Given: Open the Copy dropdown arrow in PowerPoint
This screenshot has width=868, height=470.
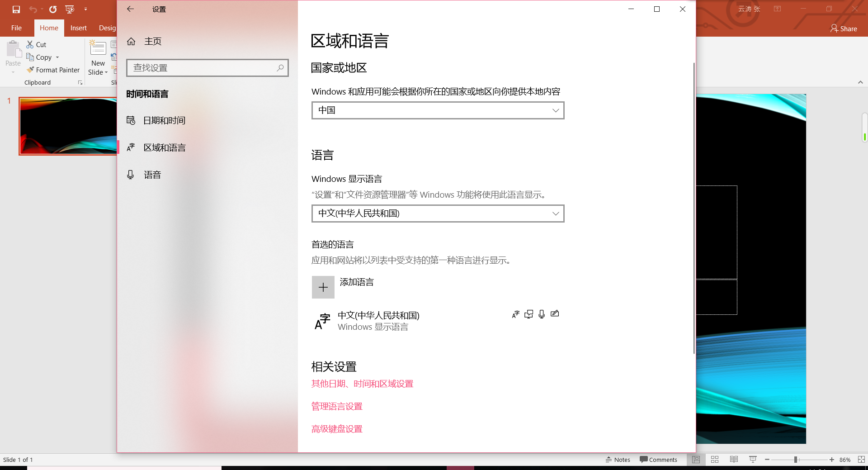Looking at the screenshot, I should click(57, 57).
